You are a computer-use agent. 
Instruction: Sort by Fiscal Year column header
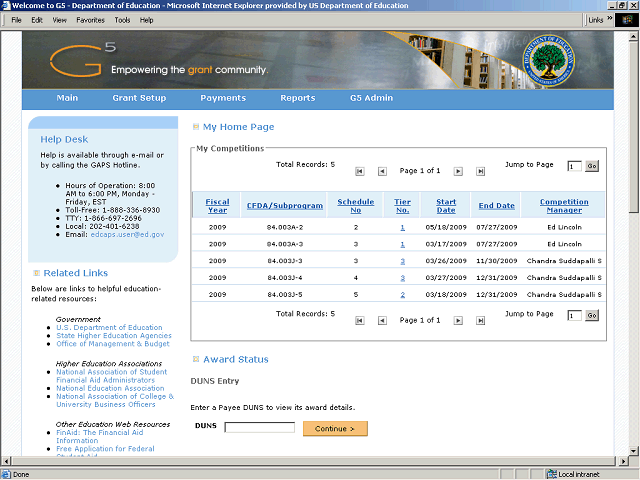tap(218, 206)
